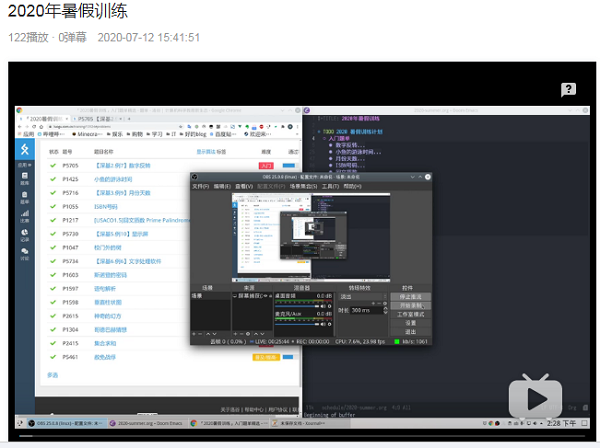Open Luogu logo in the blue sidebar
The height and width of the screenshot is (448, 600).
(25, 149)
